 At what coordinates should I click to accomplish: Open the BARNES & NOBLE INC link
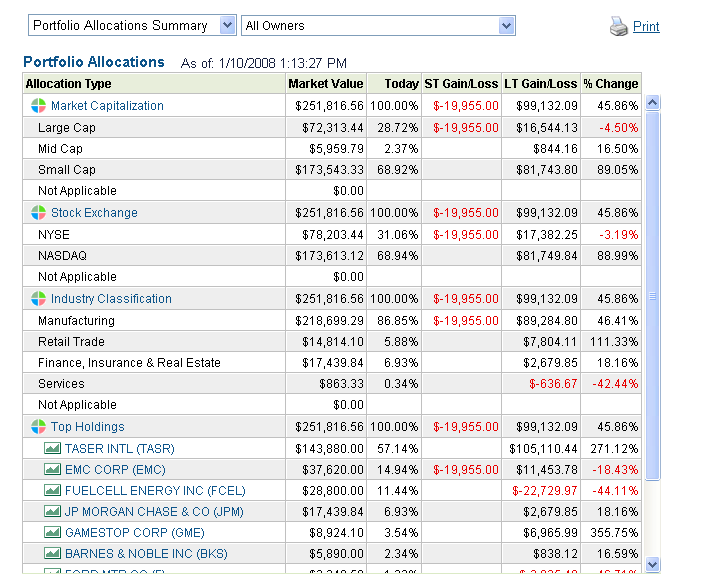[x=146, y=554]
